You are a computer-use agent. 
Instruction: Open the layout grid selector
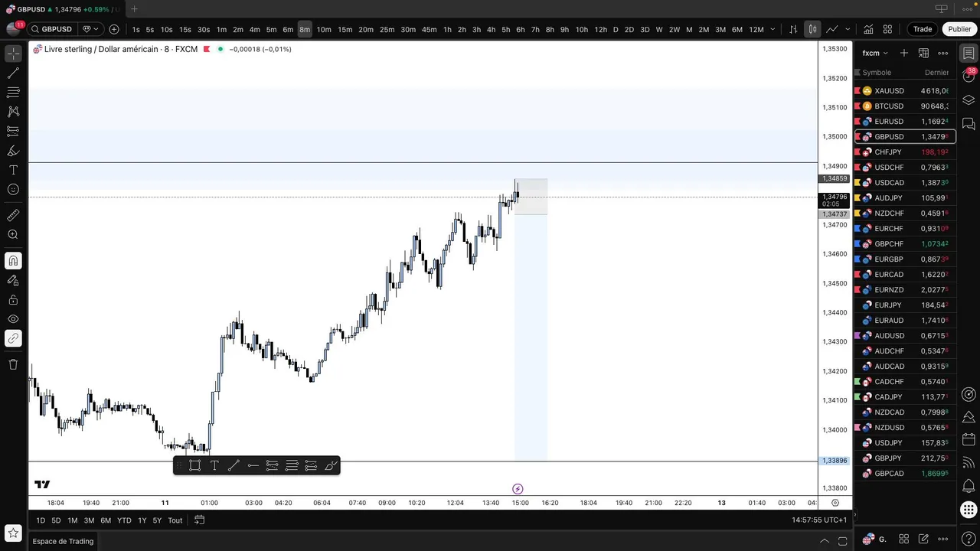[x=887, y=29]
